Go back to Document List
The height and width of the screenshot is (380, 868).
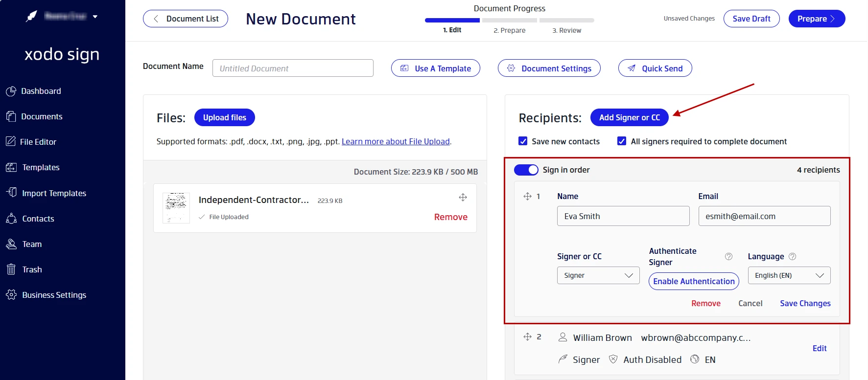click(x=186, y=19)
